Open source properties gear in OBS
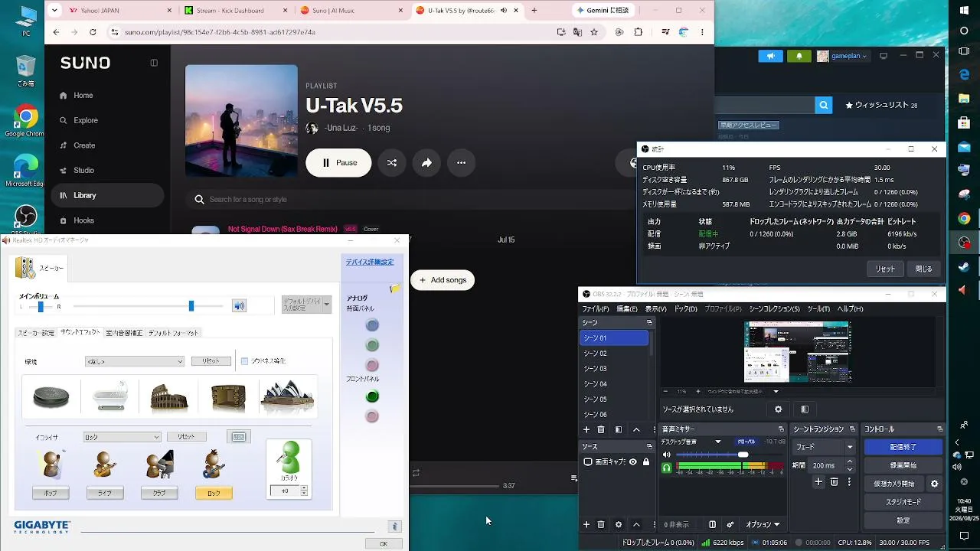Viewport: 980px width, 551px height. coord(779,409)
